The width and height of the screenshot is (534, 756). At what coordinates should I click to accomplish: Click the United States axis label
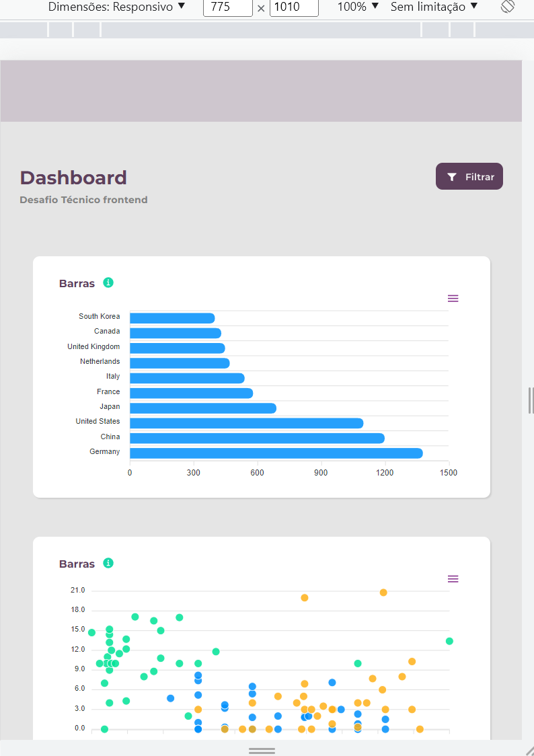click(x=98, y=422)
